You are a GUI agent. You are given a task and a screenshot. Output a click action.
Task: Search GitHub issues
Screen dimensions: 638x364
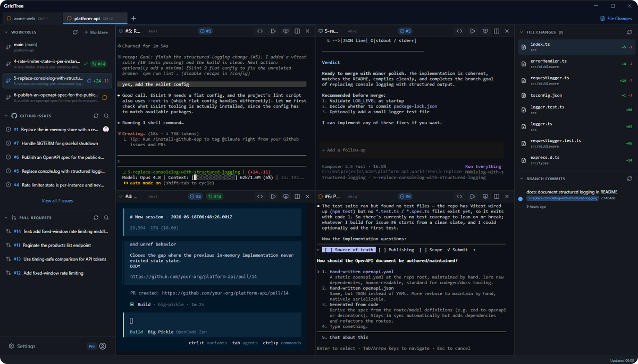(106, 115)
